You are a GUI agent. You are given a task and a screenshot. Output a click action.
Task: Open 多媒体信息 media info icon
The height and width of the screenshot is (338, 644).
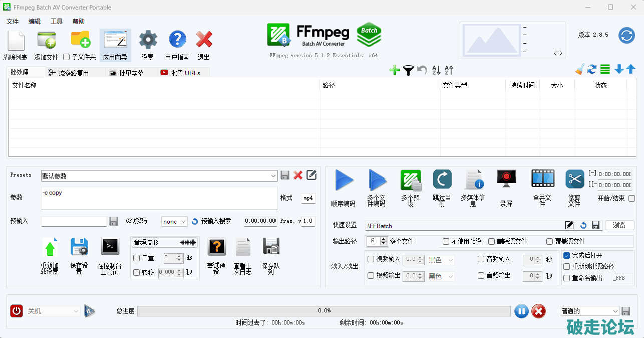tap(473, 179)
